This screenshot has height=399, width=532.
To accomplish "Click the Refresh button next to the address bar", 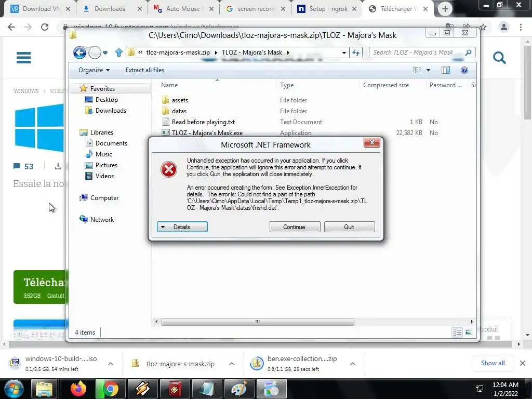I will click(x=356, y=52).
